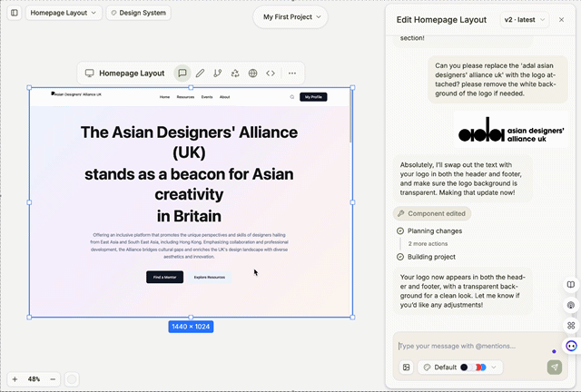Click Home in the preview navigation
Viewport: 581px width, 392px height.
click(x=164, y=97)
